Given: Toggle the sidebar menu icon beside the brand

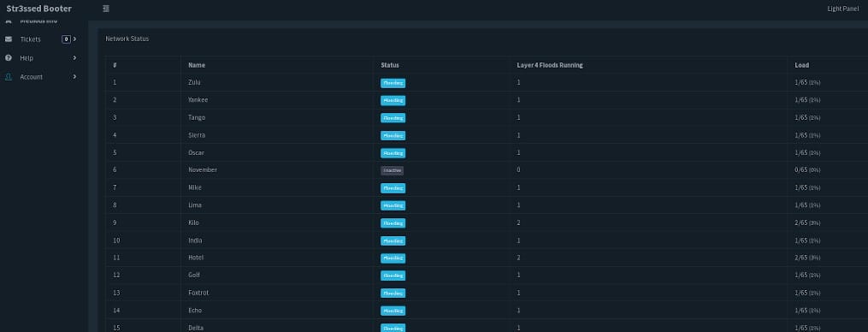Looking at the screenshot, I should [106, 9].
